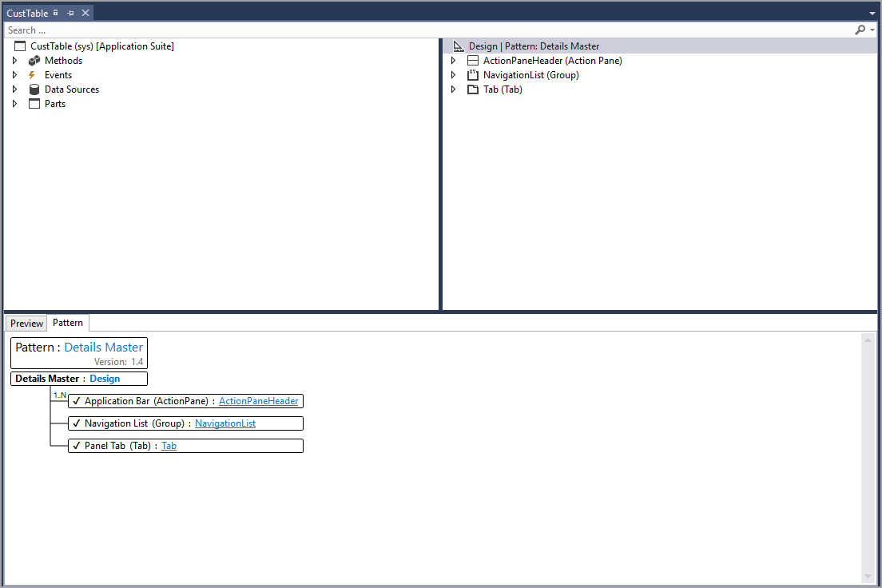The width and height of the screenshot is (882, 588).
Task: Toggle the Application Bar checkmark
Action: point(77,400)
